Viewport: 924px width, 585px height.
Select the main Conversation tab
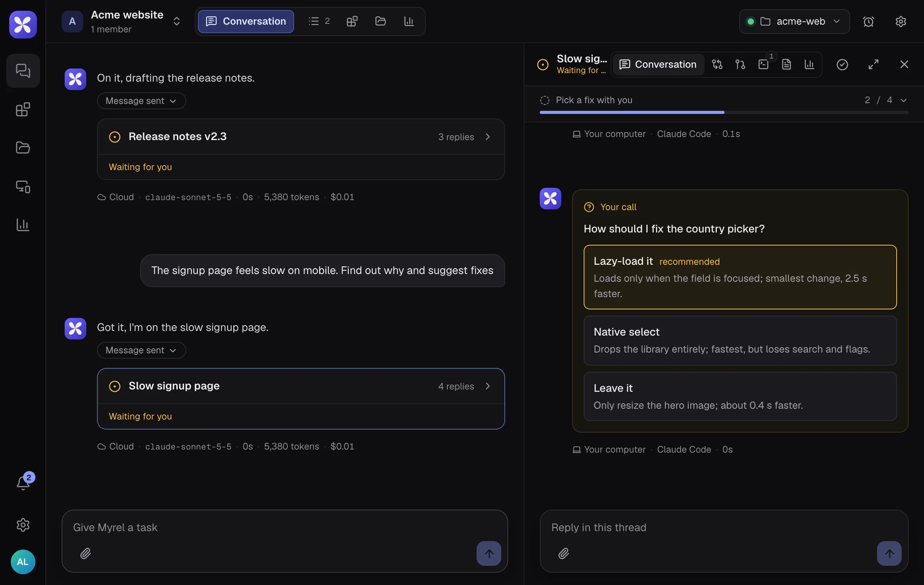pos(246,21)
